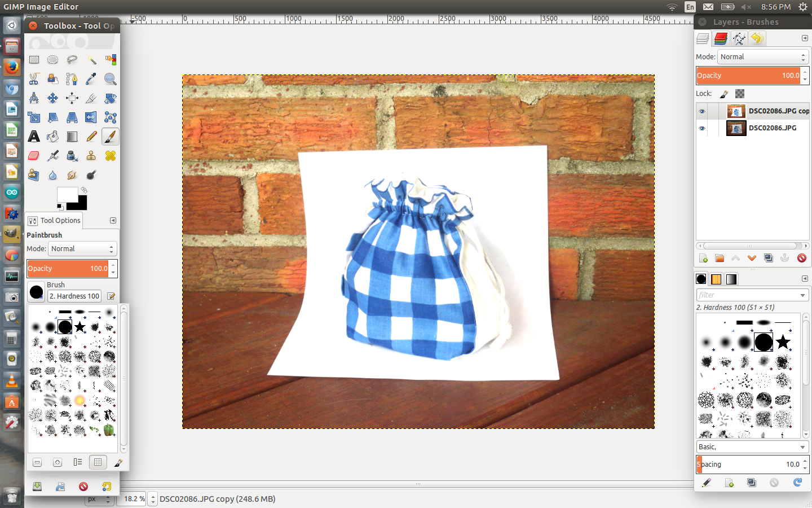The width and height of the screenshot is (812, 508).
Task: Select the Ink tool
Action: pyautogui.click(x=72, y=156)
